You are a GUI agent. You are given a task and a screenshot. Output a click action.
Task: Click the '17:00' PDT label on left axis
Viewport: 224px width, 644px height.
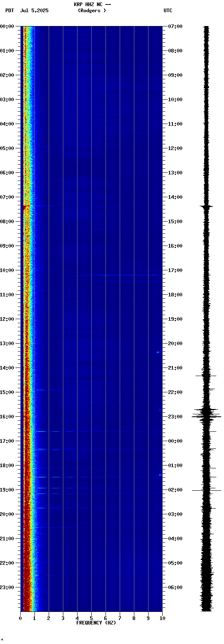click(7, 441)
